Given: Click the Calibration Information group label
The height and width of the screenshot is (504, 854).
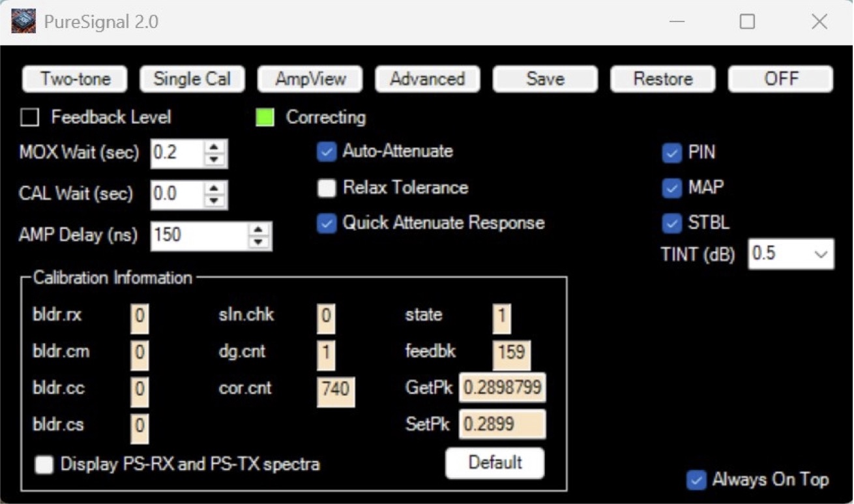Looking at the screenshot, I should [113, 278].
